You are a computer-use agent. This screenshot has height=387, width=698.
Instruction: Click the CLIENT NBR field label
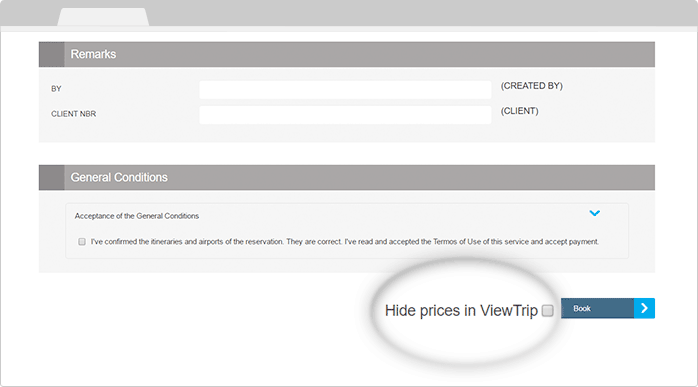73,114
